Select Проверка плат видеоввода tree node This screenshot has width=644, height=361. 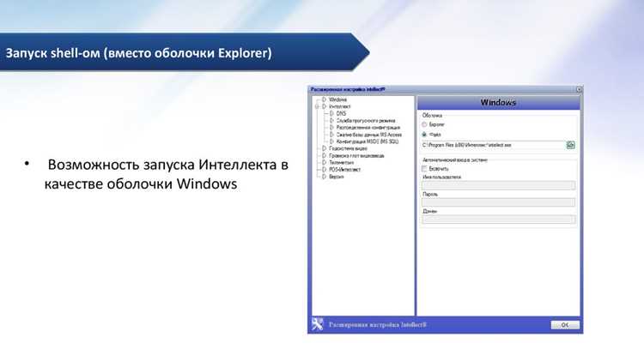356,156
